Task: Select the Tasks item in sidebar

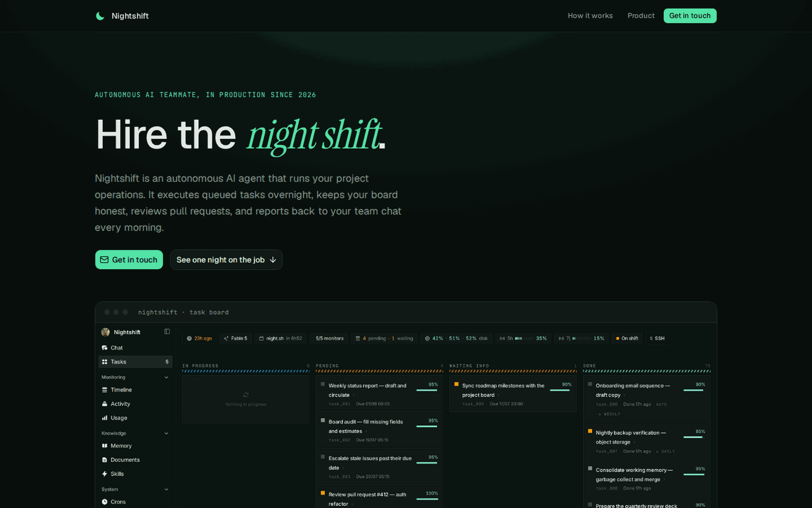Action: [x=135, y=362]
